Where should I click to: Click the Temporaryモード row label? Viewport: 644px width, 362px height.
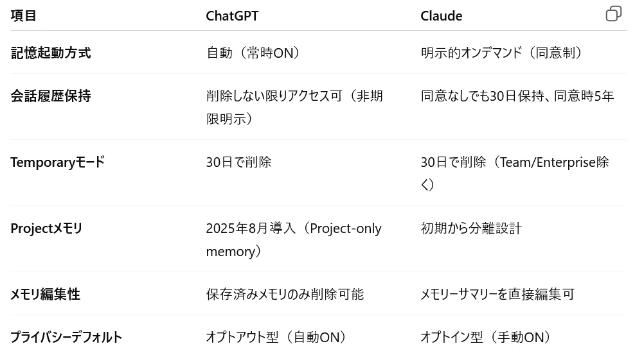click(57, 162)
